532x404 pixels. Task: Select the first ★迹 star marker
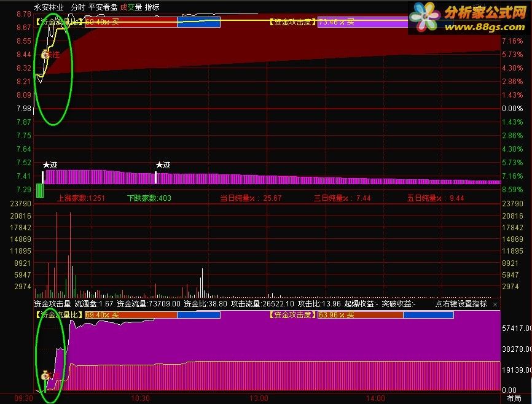tap(50, 165)
